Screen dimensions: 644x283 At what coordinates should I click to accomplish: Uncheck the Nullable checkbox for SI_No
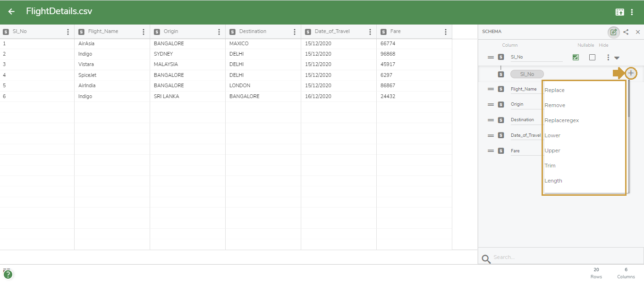[x=575, y=57]
